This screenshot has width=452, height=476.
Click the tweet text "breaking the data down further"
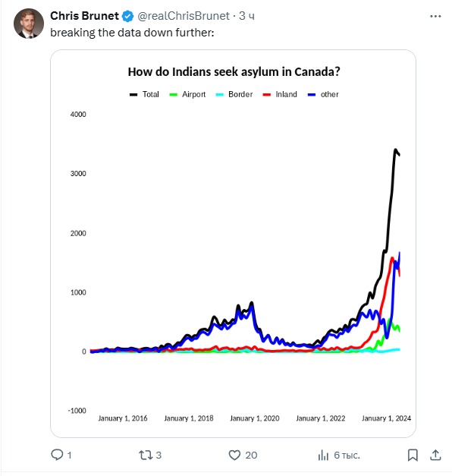[x=132, y=33]
